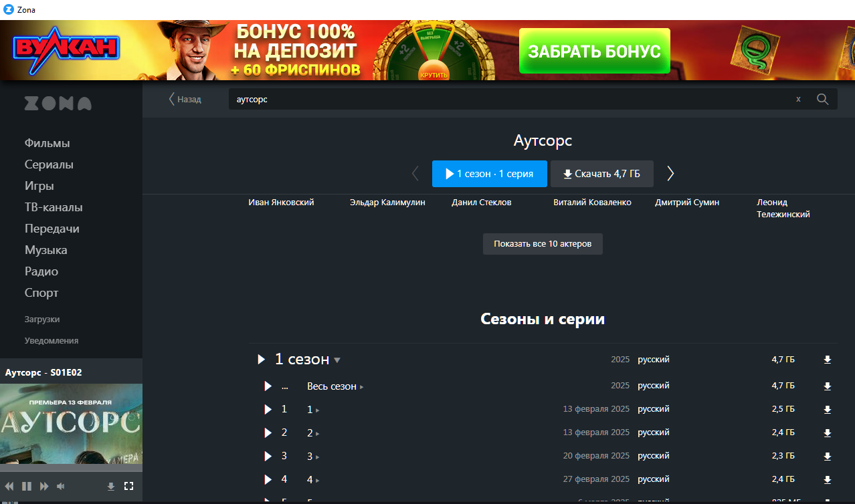
Task: Open actor Виталий Коваленко
Action: (x=592, y=203)
